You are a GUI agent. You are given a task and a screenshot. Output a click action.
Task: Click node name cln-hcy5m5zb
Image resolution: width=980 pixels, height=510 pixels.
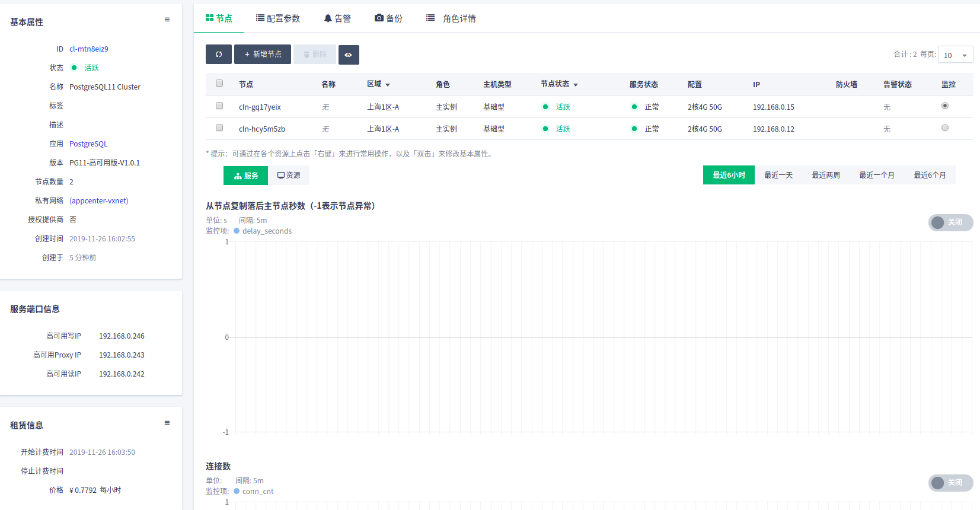pos(262,129)
